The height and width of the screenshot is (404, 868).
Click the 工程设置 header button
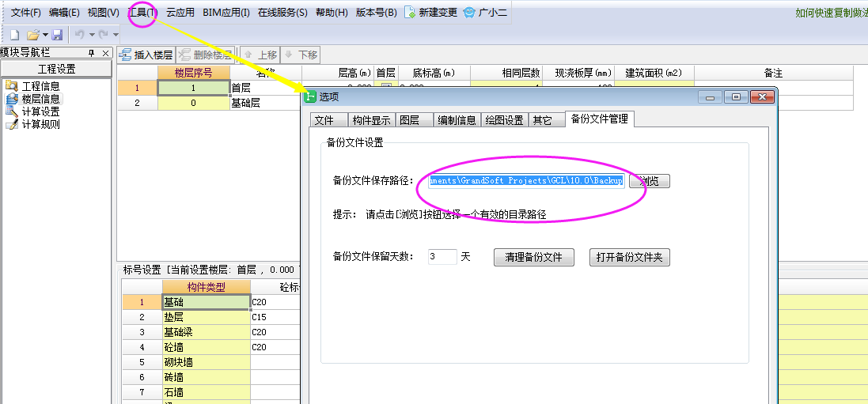coord(56,70)
